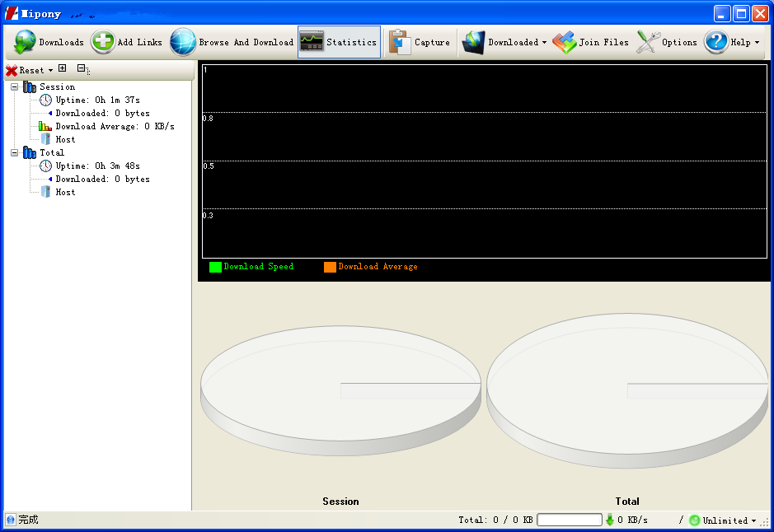Click 'Total: 0 / 0 KB' status text

tap(495, 520)
